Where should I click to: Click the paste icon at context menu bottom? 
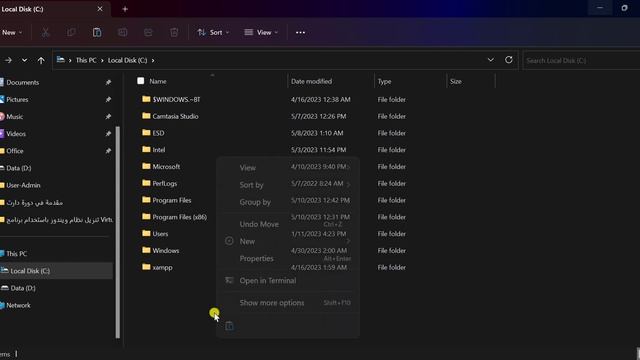point(229,326)
